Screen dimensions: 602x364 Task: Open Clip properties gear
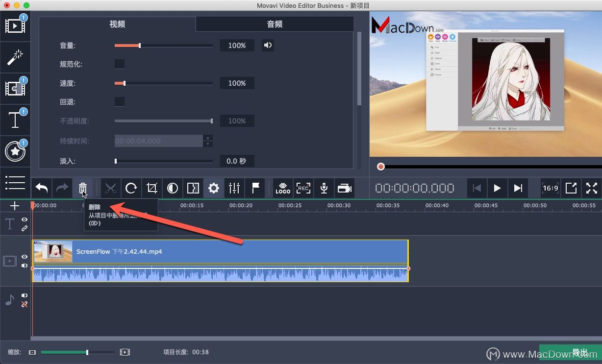[214, 188]
